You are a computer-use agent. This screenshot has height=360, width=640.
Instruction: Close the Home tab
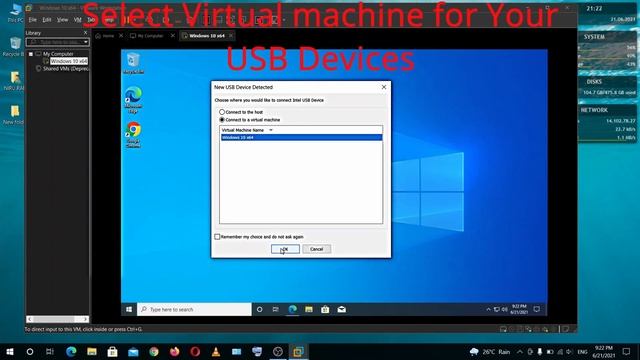tap(121, 36)
